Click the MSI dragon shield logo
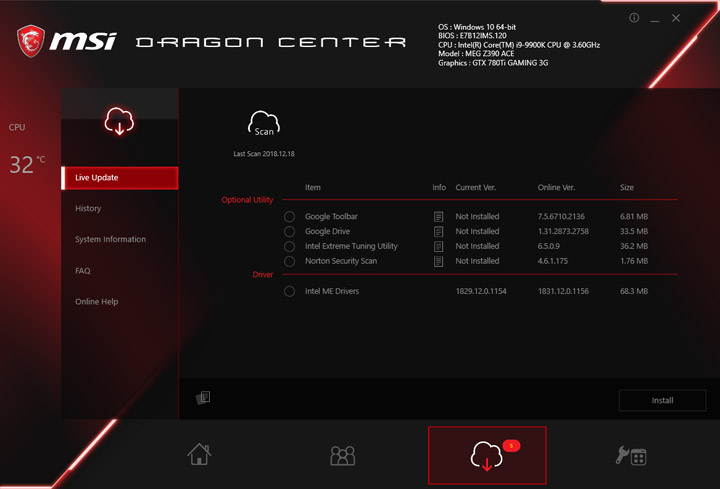The image size is (720, 489). click(31, 41)
